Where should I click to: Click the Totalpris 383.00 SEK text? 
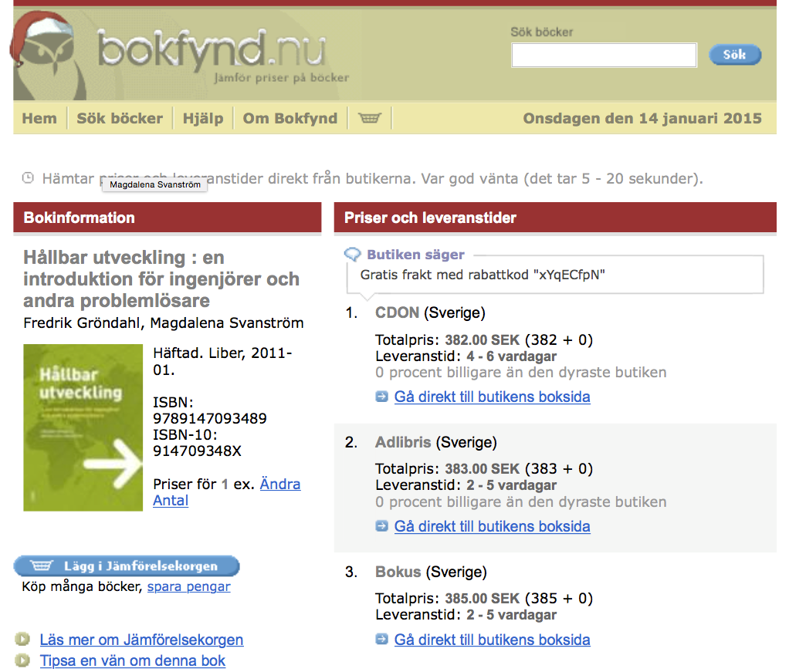484,469
